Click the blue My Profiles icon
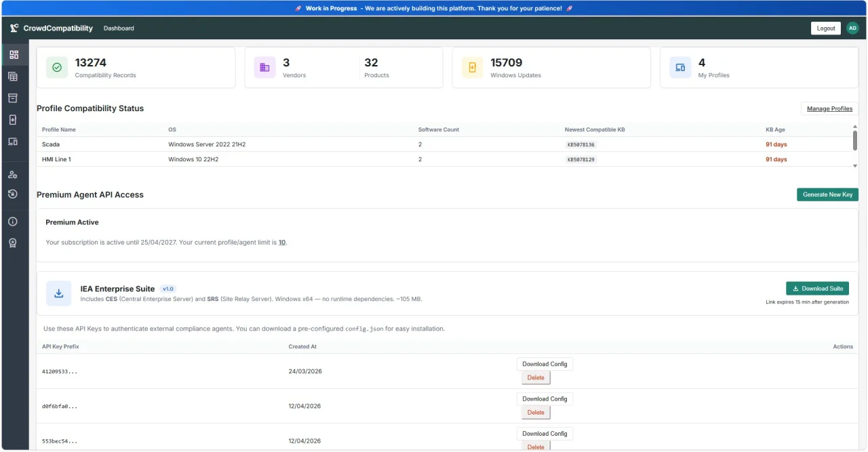 680,68
